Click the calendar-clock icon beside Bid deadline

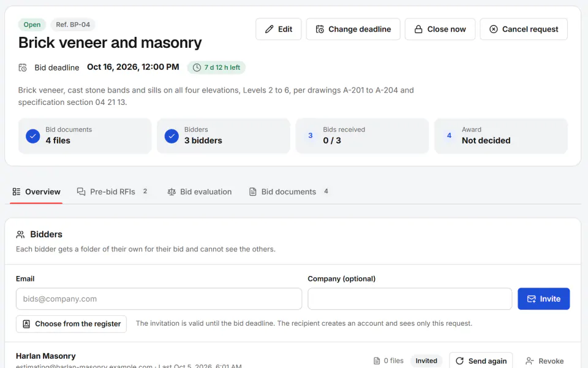23,67
